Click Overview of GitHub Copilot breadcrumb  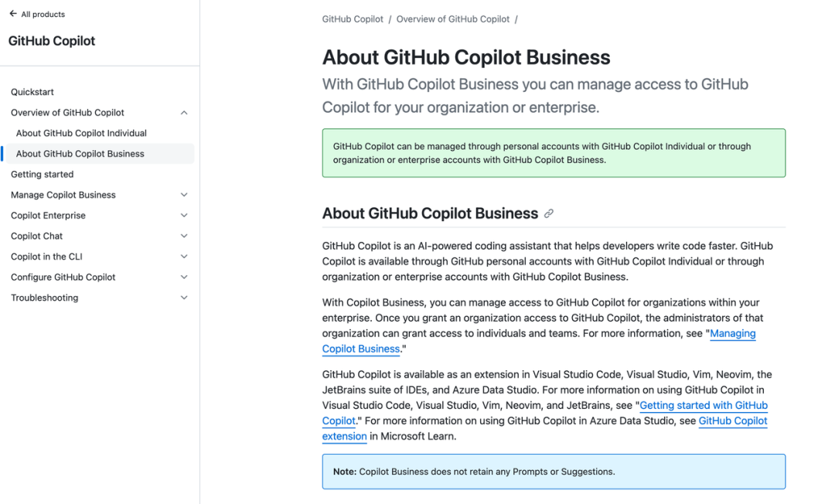453,19
